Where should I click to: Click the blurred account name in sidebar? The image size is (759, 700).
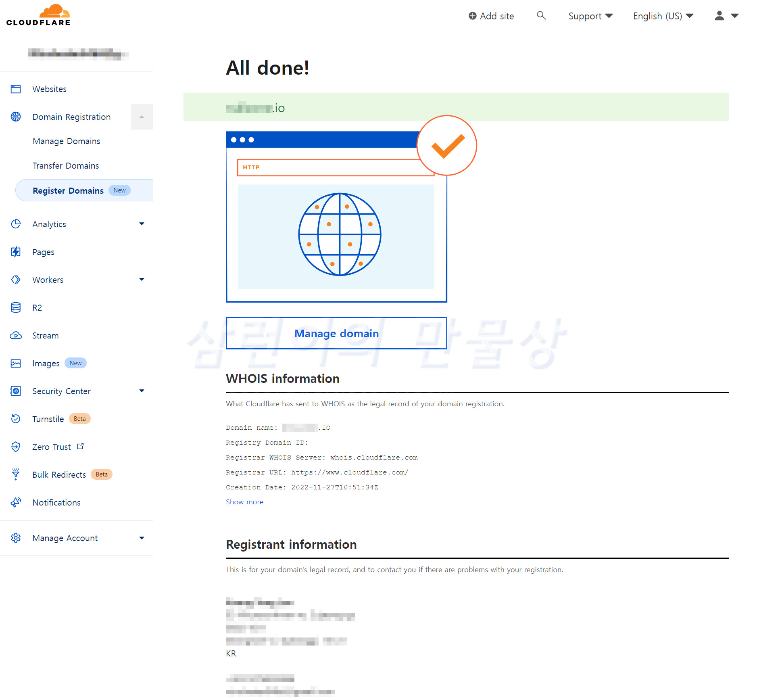[78, 54]
